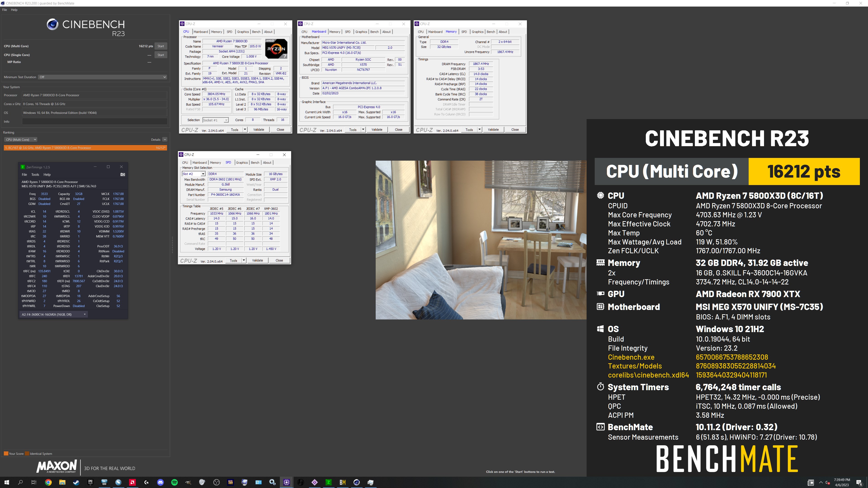Click Close in the CPU-Z Memory window
Image resolution: width=868 pixels, height=488 pixels.
(515, 130)
